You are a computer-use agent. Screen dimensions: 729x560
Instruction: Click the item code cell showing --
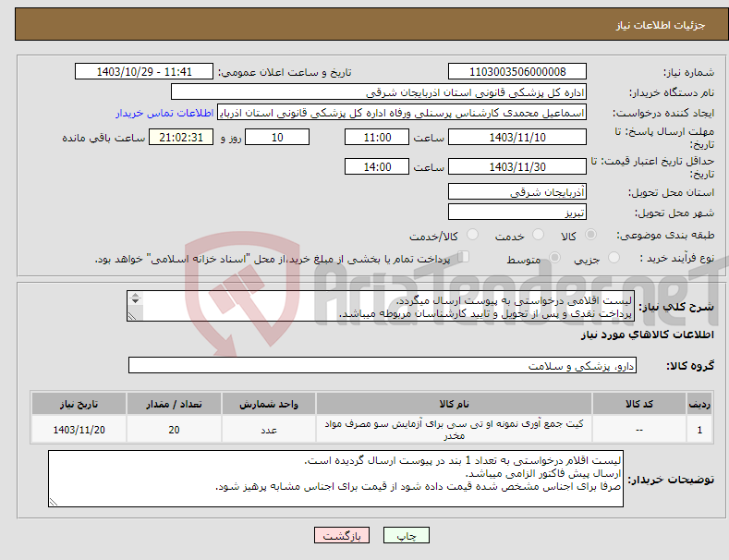pyautogui.click(x=639, y=430)
